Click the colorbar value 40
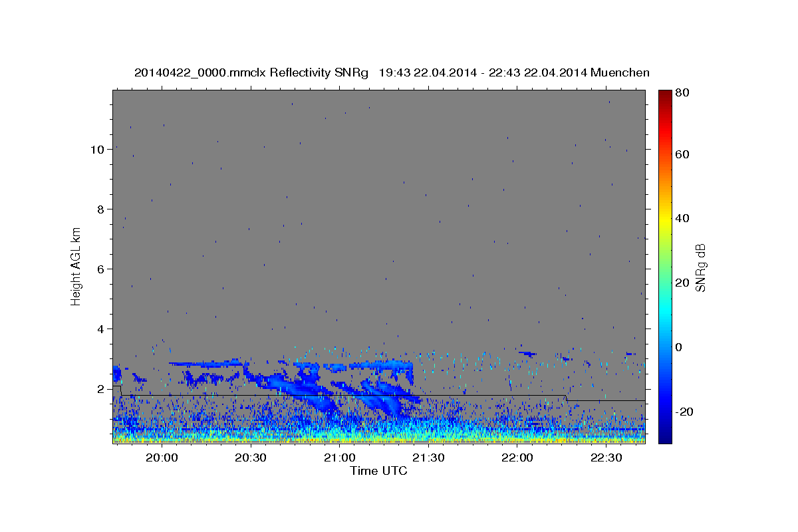The width and height of the screenshot is (798, 532). (x=681, y=219)
